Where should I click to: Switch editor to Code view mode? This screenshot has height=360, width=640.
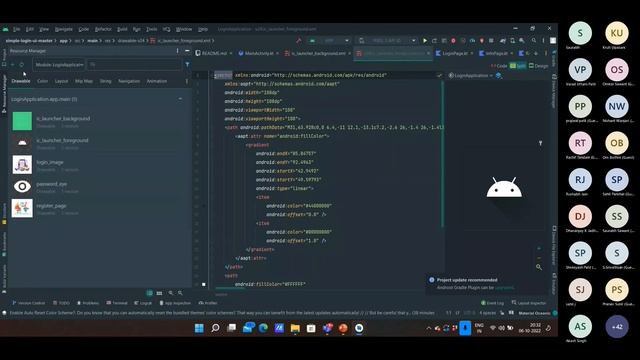click(x=499, y=66)
